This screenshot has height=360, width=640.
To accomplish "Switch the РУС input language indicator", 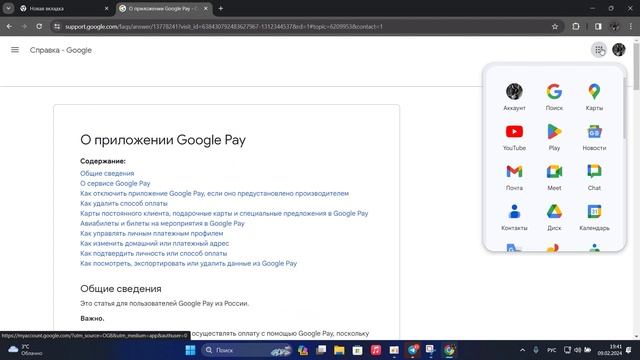I will (x=551, y=350).
